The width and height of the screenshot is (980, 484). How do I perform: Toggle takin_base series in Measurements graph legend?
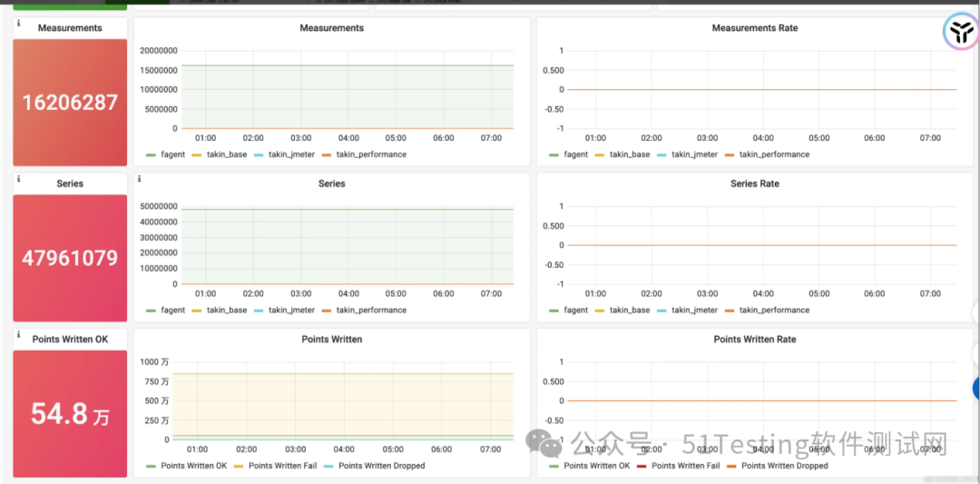pos(227,154)
